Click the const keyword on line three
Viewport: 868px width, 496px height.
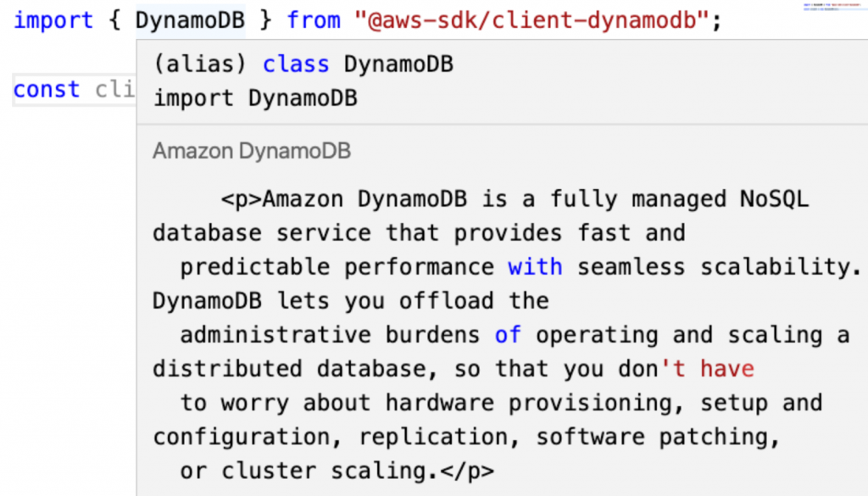coord(46,88)
